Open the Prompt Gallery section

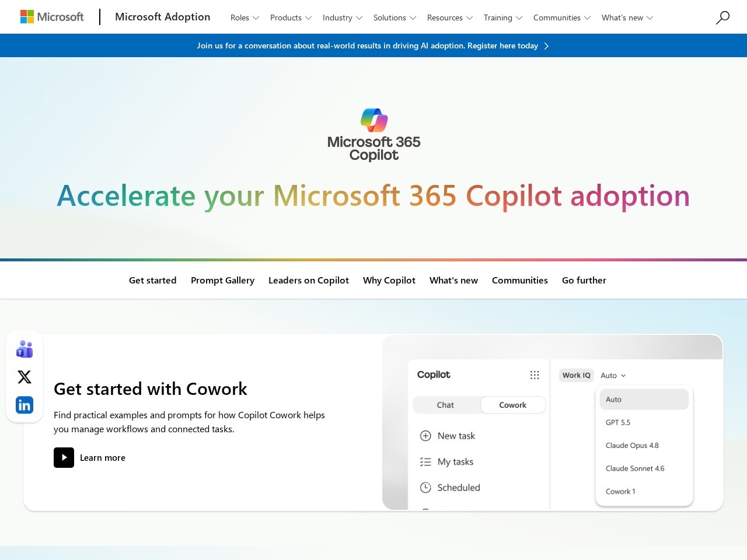(x=222, y=280)
